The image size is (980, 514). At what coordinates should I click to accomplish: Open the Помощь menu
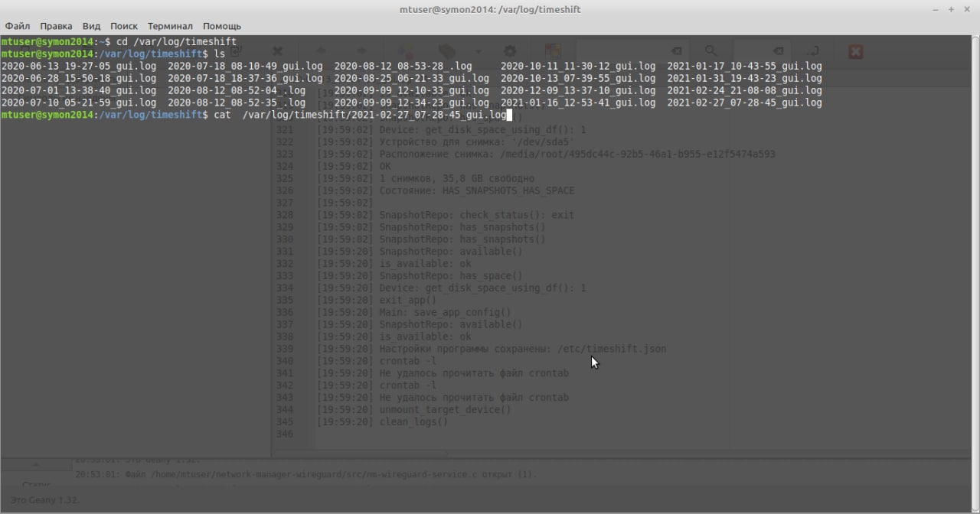point(222,26)
